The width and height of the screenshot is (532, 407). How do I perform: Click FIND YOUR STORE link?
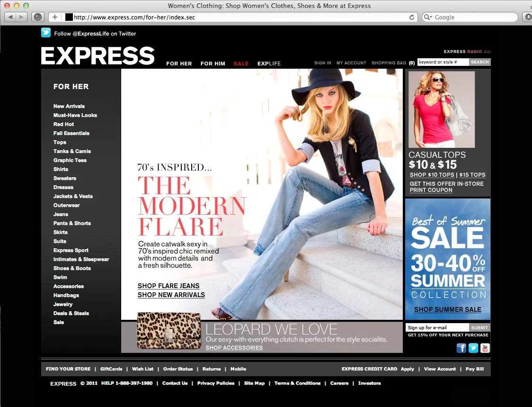(68, 369)
